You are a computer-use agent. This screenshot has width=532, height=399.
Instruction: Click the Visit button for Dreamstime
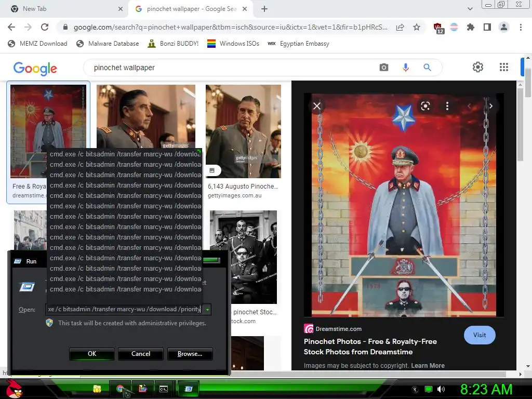480,335
